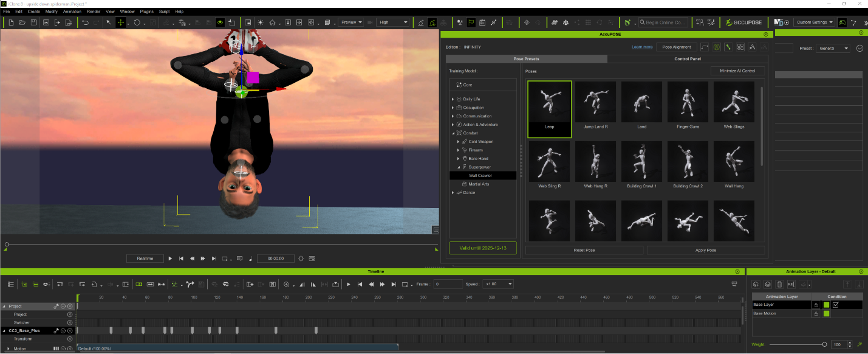Click the first AccuPOSE curve mode icon
Screen dimensions: 868x354
705,47
